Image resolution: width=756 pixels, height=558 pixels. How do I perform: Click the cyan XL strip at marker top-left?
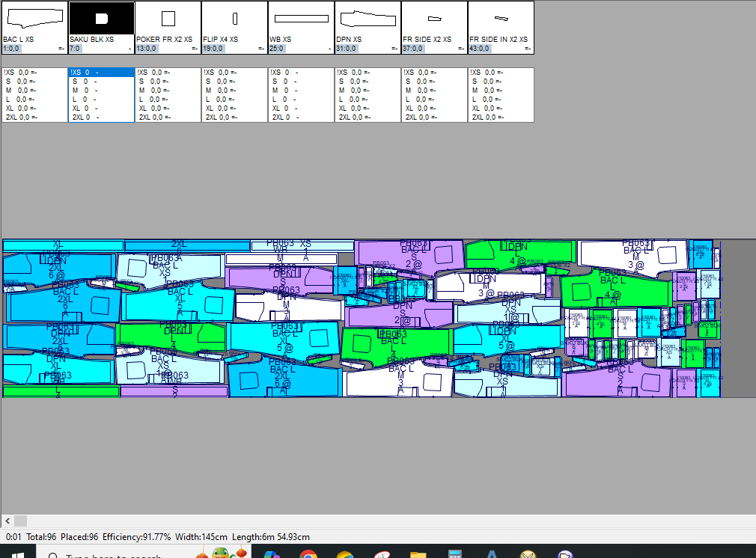pyautogui.click(x=63, y=245)
